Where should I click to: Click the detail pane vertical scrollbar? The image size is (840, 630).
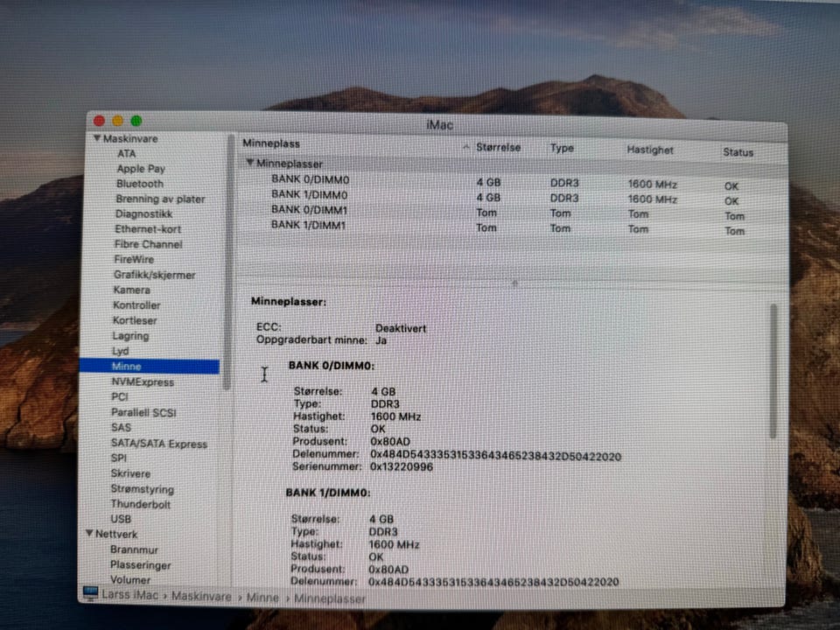point(773,371)
